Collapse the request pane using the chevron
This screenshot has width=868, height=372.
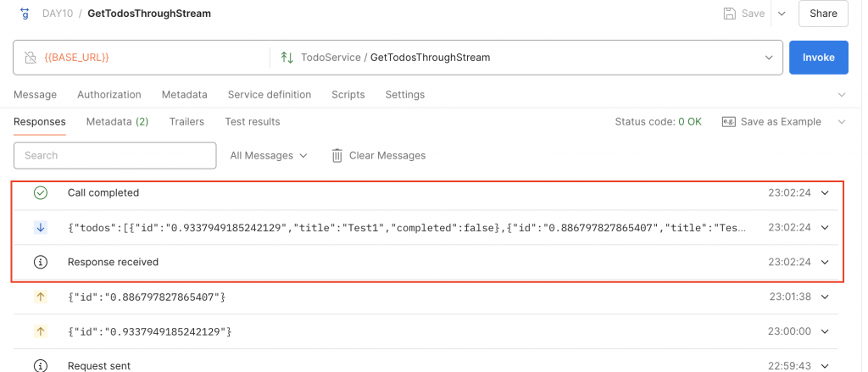pos(842,95)
